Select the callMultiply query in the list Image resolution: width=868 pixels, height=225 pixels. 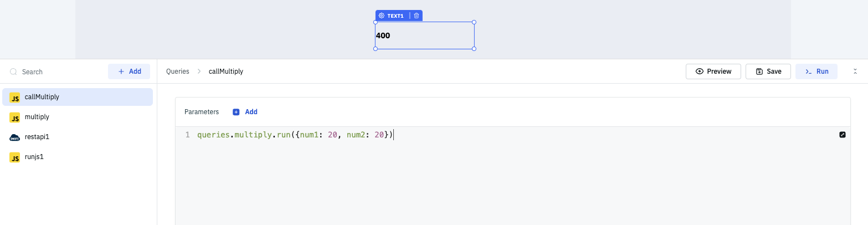click(42, 97)
